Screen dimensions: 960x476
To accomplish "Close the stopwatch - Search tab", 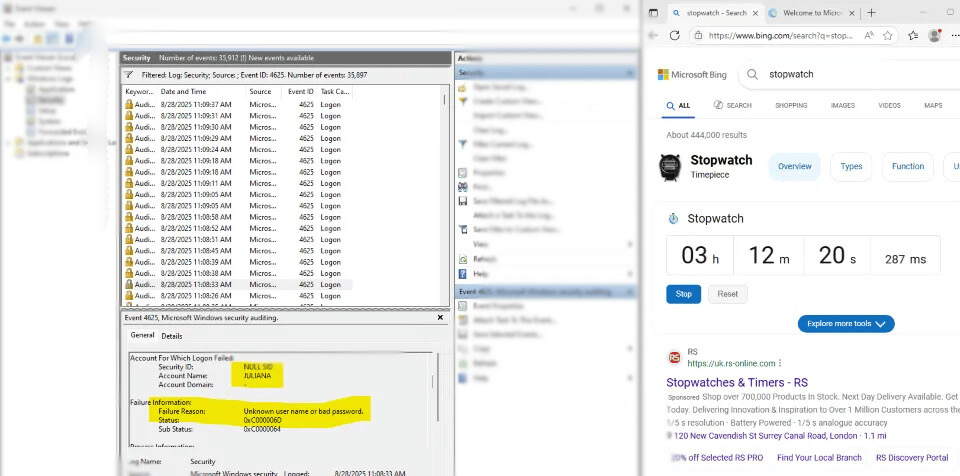I will [x=755, y=13].
